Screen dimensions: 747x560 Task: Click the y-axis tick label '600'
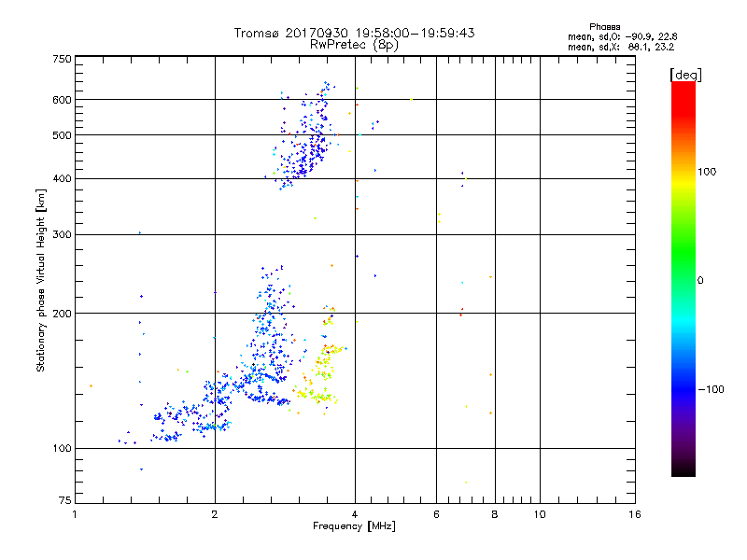[x=62, y=100]
